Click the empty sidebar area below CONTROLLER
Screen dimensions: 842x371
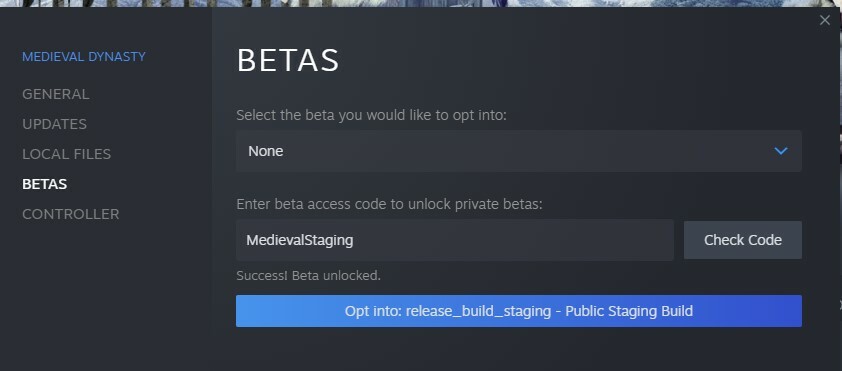point(106,295)
